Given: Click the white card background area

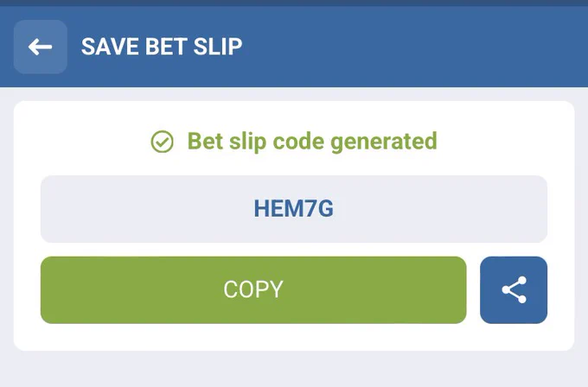Looking at the screenshot, I should point(294,337).
